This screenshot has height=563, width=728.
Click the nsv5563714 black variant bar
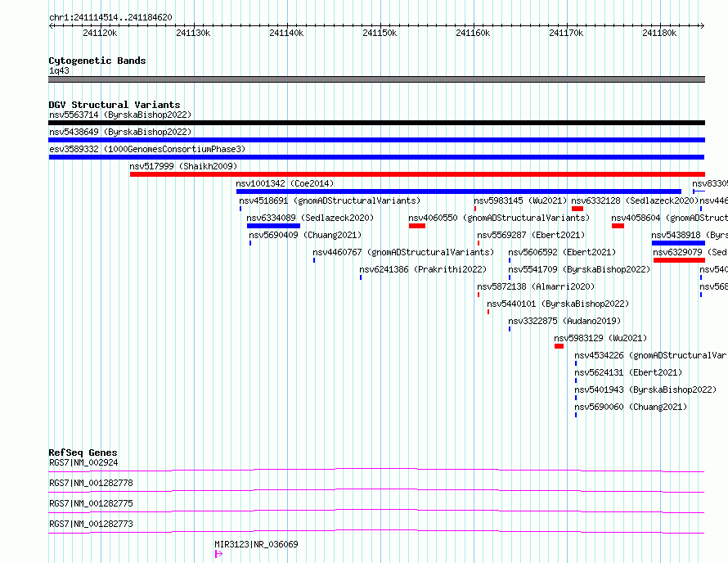point(376,123)
